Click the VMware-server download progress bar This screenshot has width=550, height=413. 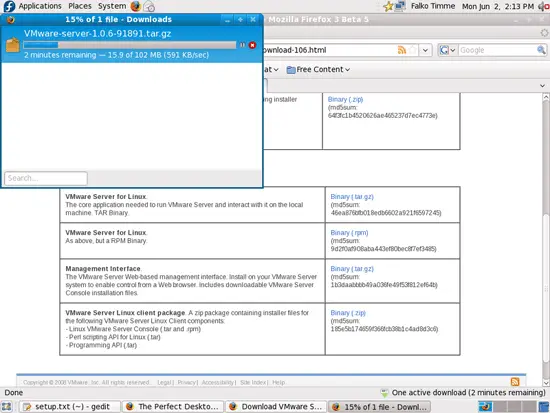[130, 45]
